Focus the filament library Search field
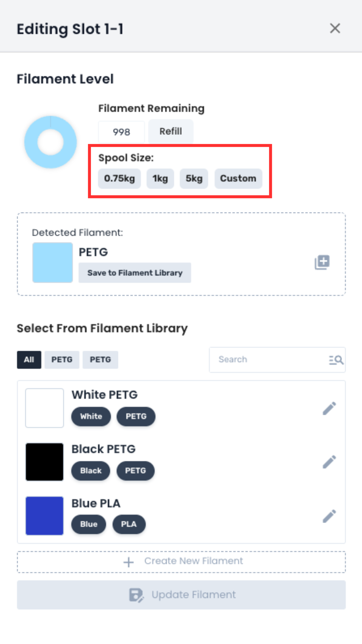Viewport: 362px width, 644px height. coord(267,360)
